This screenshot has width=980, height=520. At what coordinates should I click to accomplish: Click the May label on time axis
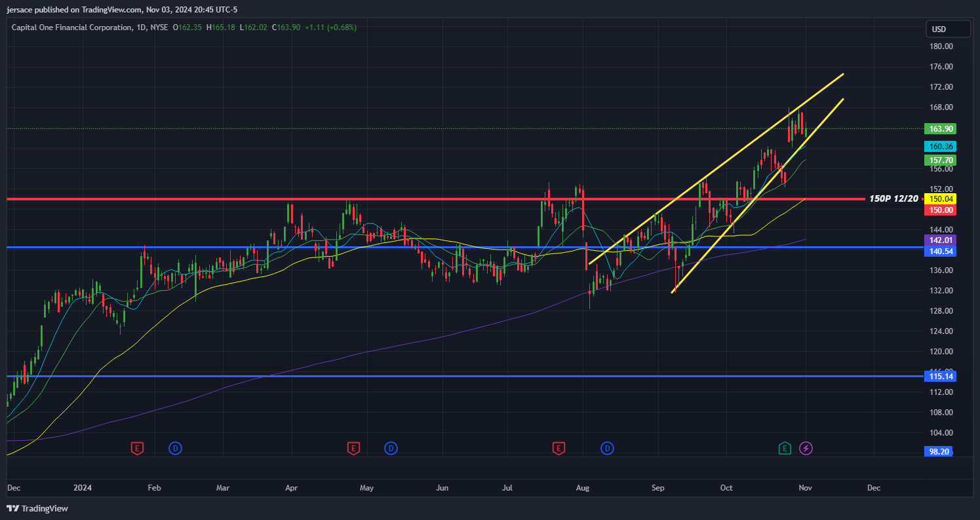click(366, 488)
